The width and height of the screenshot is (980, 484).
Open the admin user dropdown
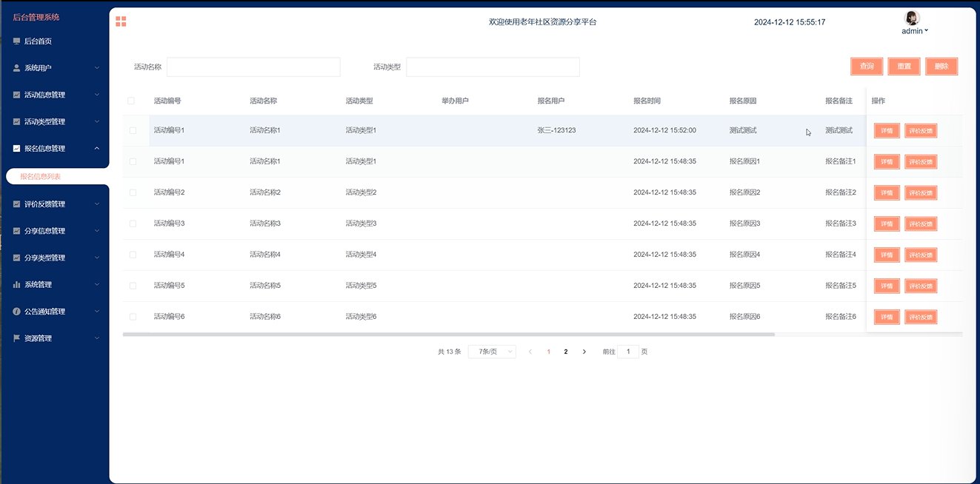pyautogui.click(x=915, y=31)
